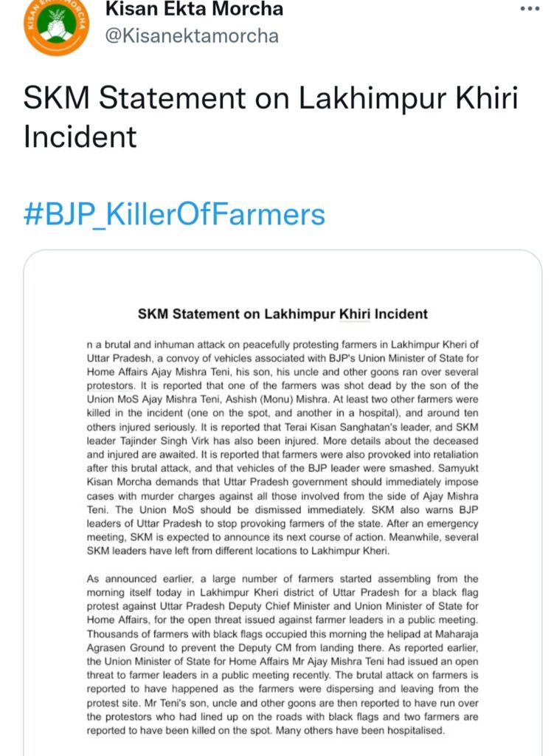Click the bold statement heading inside the image
Screen dimensions: 551x756
283,314
